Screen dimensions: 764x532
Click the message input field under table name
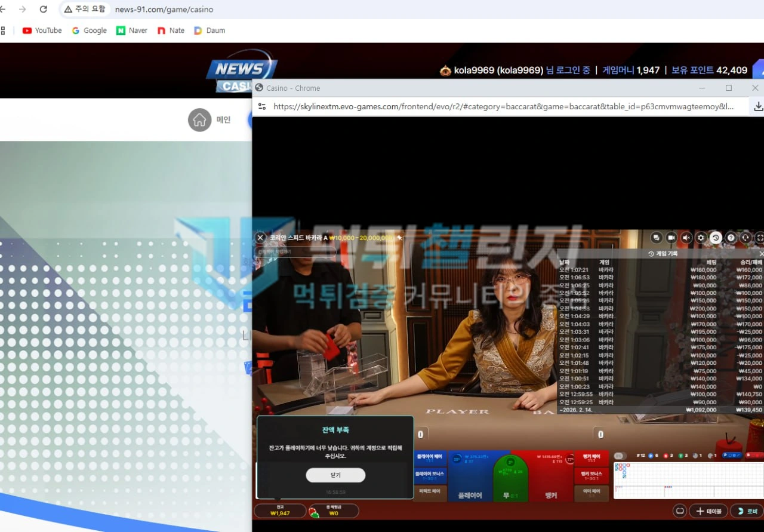click(296, 253)
